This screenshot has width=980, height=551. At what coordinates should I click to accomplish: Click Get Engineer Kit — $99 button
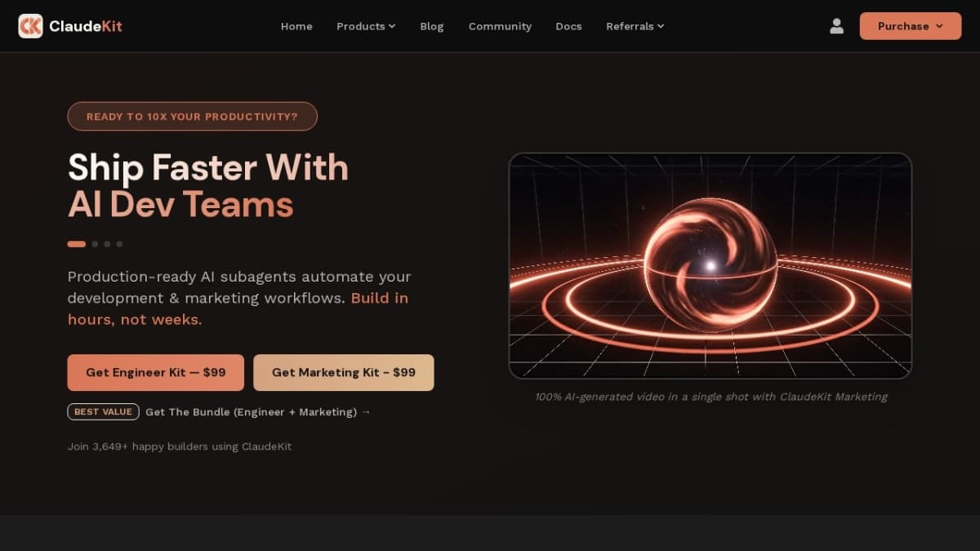156,372
